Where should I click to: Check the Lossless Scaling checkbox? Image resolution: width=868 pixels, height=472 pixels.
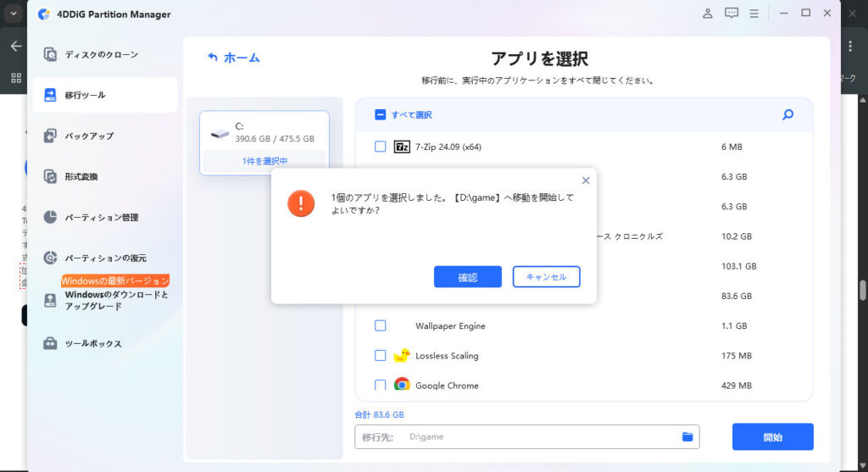pos(380,356)
